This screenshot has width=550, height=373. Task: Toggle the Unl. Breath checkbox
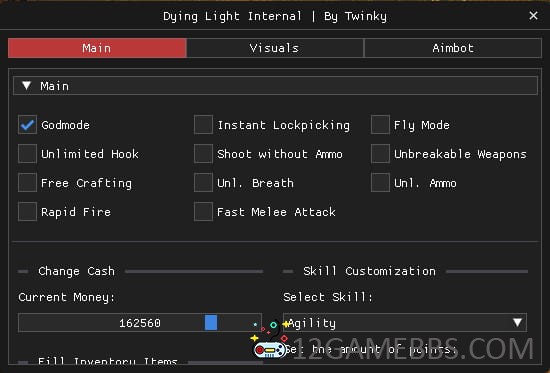pyautogui.click(x=203, y=182)
